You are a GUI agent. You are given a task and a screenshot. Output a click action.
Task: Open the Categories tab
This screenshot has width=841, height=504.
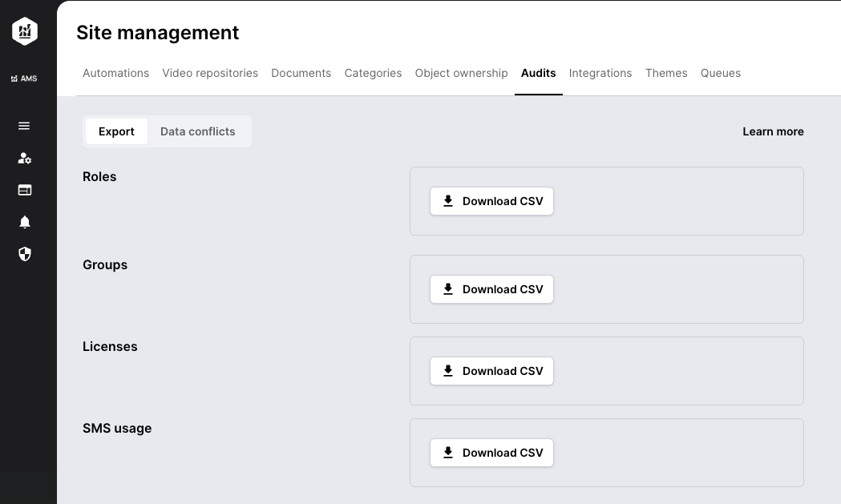[373, 73]
